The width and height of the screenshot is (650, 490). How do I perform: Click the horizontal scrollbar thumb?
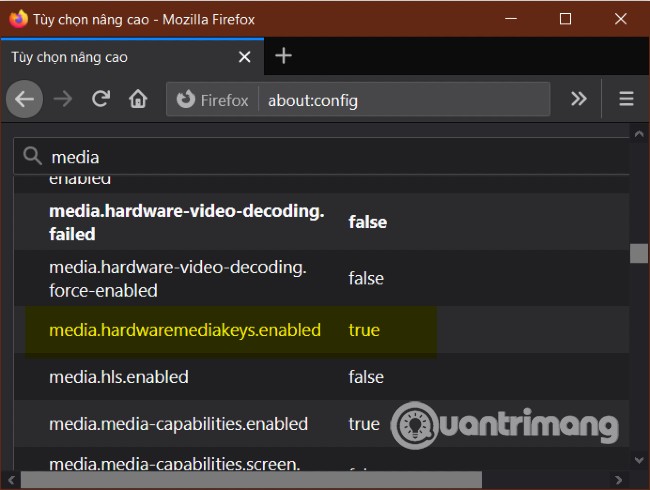click(x=252, y=480)
